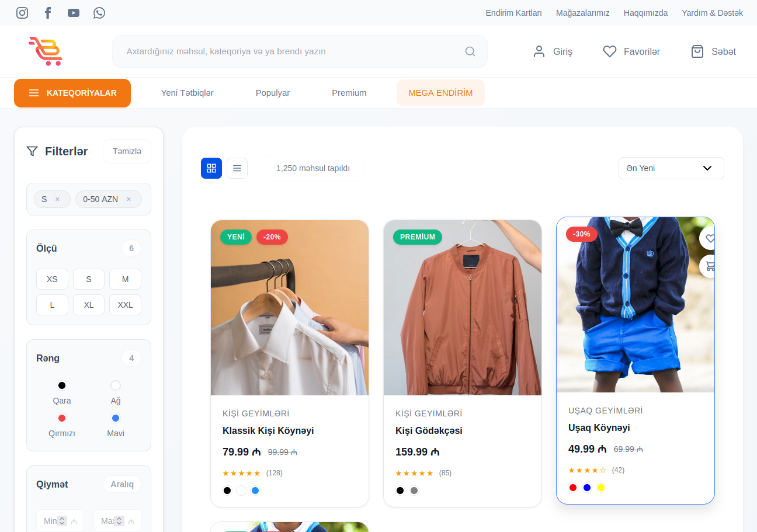Click the PREMİUM badge on Kişi Gödəkçəsi
Screen dimensions: 757x532
point(418,237)
